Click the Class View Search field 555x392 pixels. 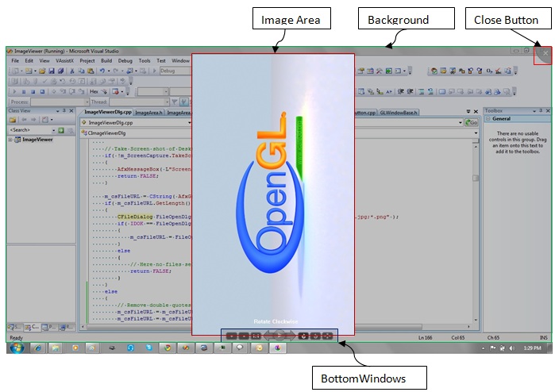point(29,131)
